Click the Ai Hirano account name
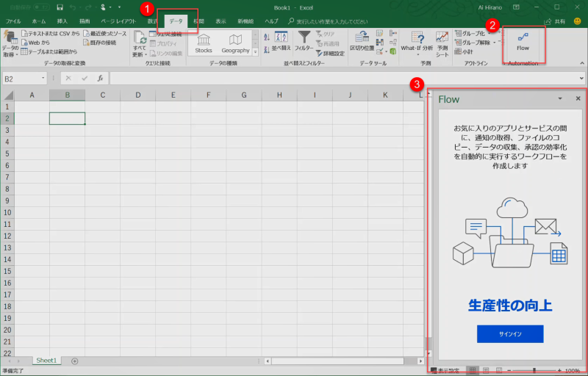The image size is (588, 376). 490,7
